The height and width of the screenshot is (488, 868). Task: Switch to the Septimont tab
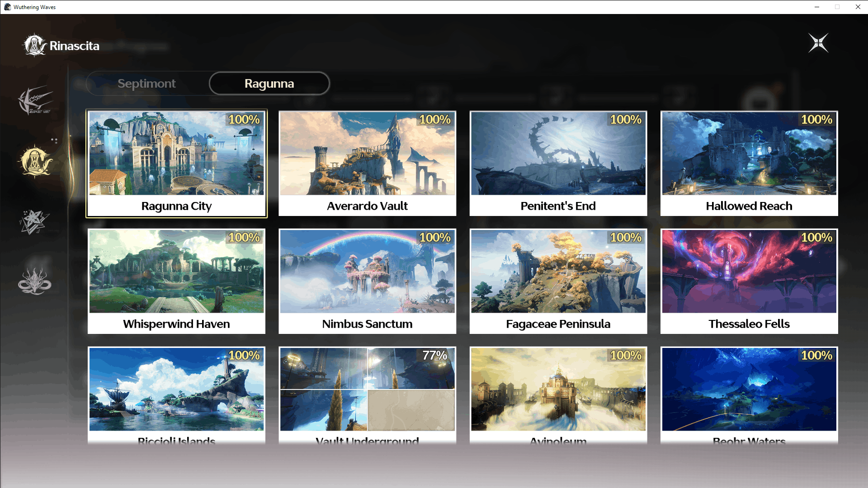(x=146, y=84)
